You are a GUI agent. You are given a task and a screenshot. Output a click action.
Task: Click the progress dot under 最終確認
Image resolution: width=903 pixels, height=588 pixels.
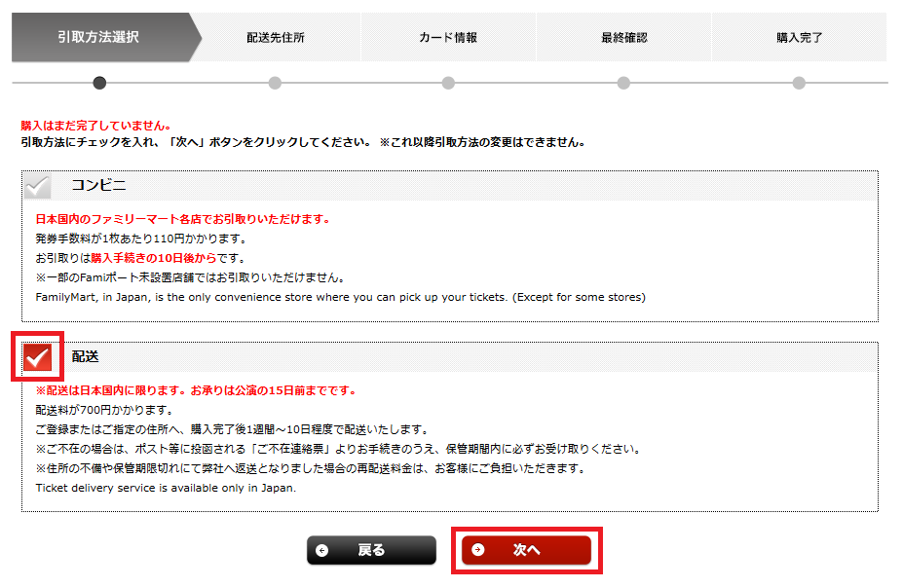click(623, 83)
